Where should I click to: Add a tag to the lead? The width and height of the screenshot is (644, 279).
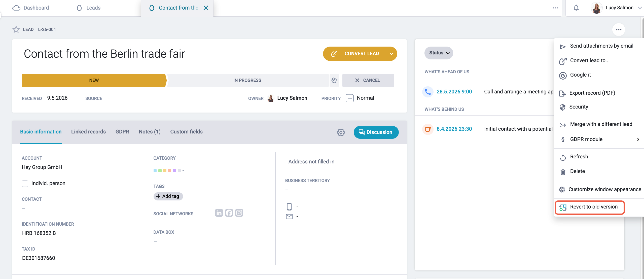168,196
